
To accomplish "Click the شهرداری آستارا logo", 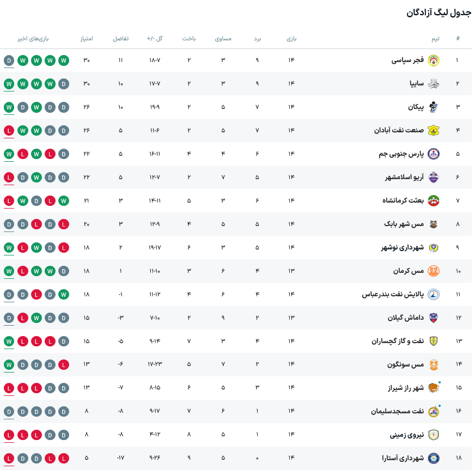I will point(434,458).
